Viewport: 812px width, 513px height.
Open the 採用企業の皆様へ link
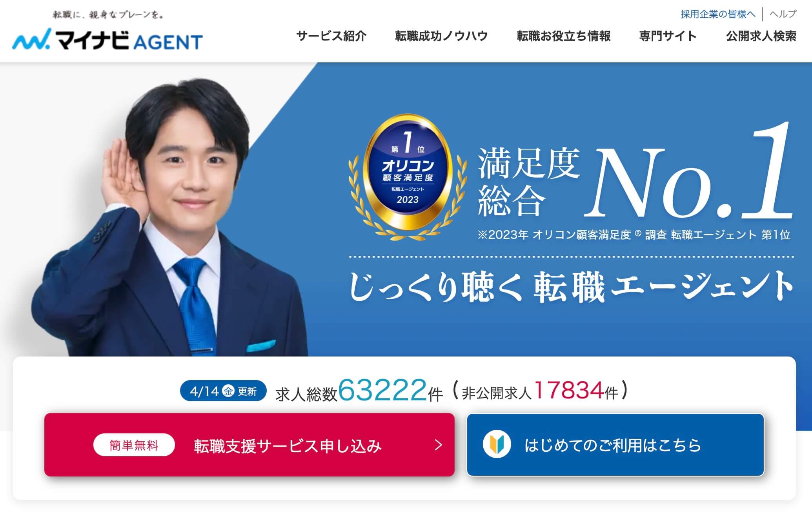pos(718,14)
